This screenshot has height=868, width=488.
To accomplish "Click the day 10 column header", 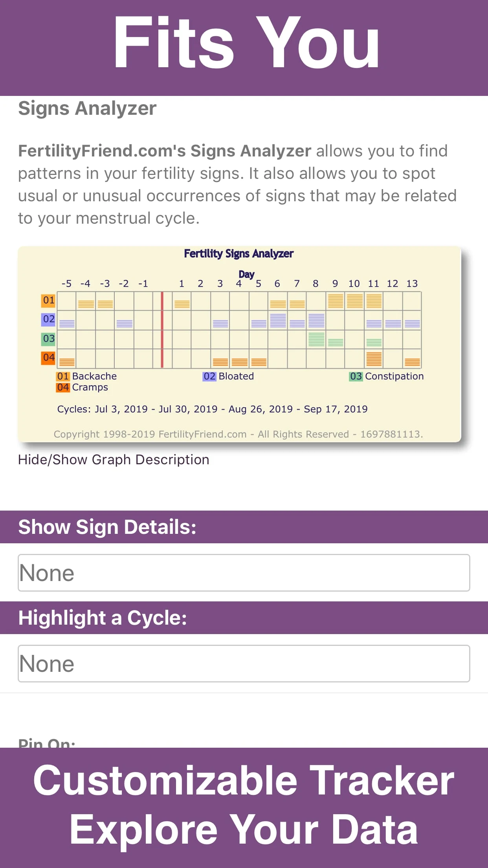I will pyautogui.click(x=354, y=283).
